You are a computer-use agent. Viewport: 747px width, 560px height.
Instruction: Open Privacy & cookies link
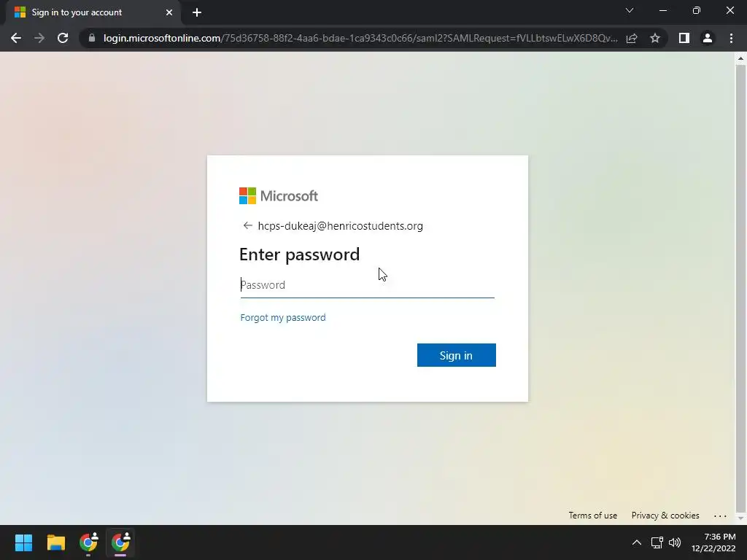pos(665,516)
